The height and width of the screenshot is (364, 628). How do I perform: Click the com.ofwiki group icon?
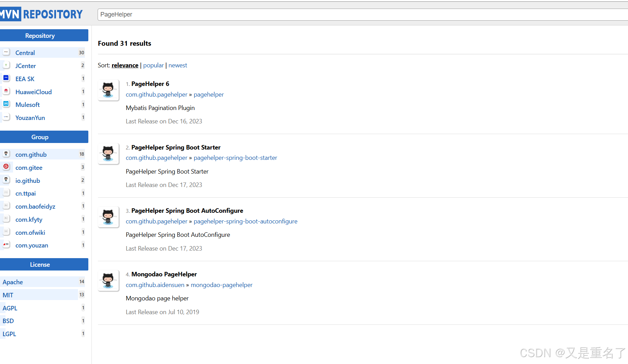pyautogui.click(x=6, y=232)
